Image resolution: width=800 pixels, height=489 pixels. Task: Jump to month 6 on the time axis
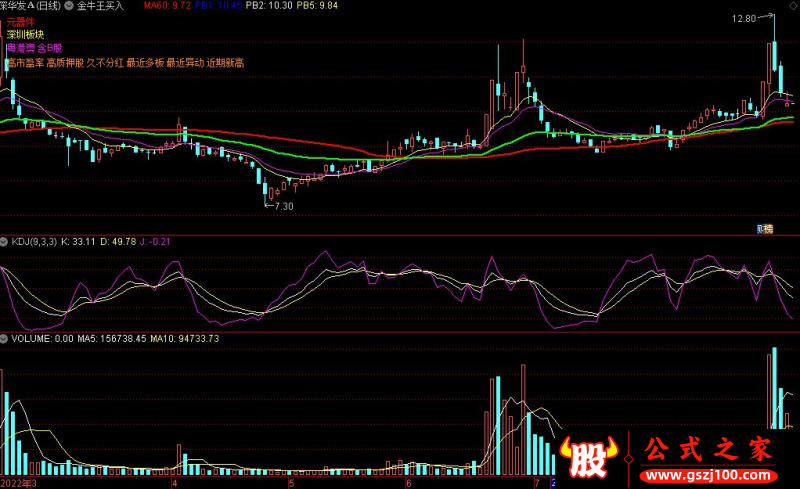click(x=409, y=483)
